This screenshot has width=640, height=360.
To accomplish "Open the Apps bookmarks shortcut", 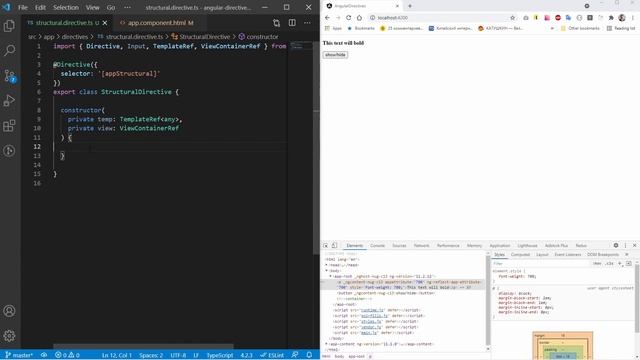I will coord(333,28).
